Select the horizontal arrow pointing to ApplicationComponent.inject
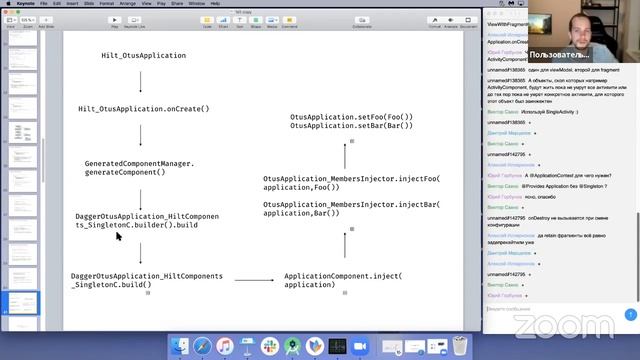The height and width of the screenshot is (360, 640). point(254,280)
